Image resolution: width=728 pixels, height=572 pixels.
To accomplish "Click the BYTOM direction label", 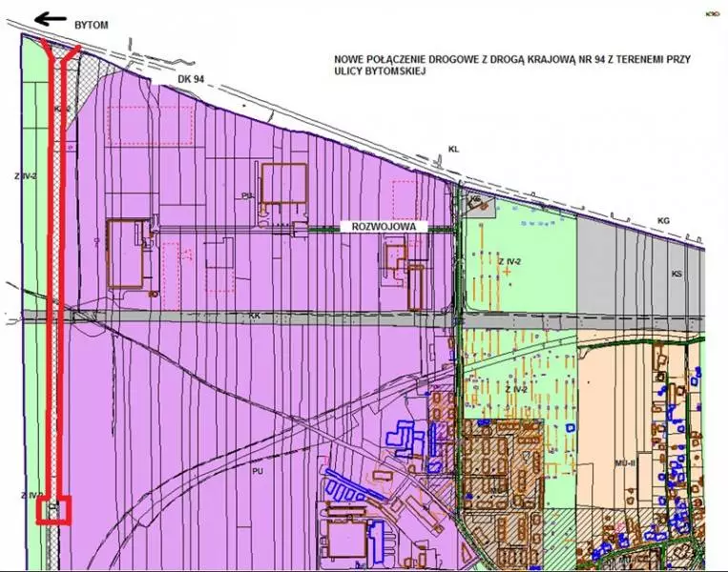I will click(x=93, y=24).
